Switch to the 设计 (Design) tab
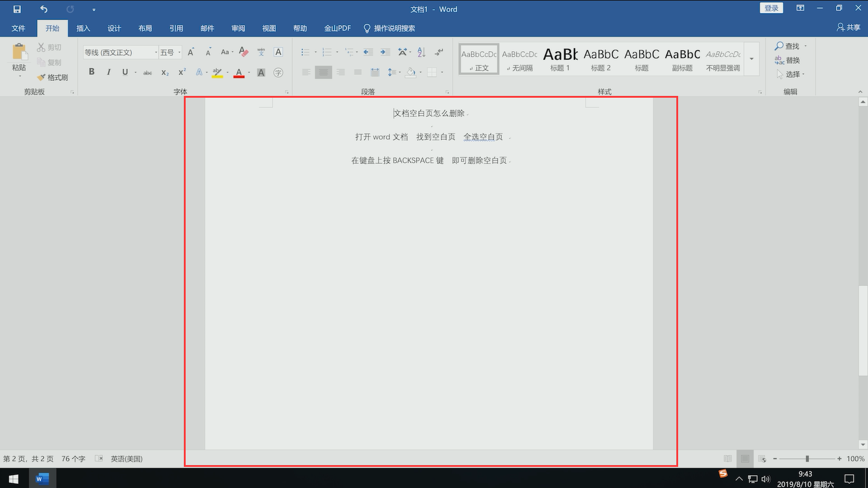This screenshot has width=868, height=488. (114, 28)
